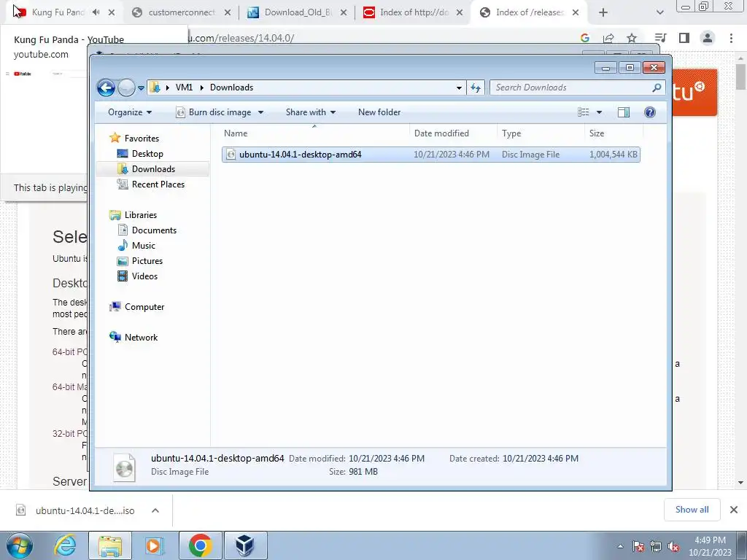
Task: Dismiss the Chrome downloads bar
Action: click(734, 510)
